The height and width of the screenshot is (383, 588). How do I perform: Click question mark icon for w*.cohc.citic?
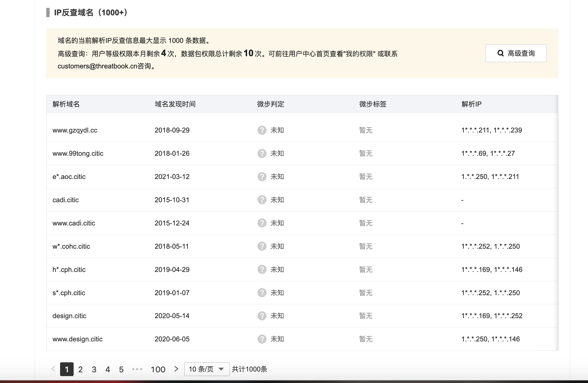click(262, 246)
